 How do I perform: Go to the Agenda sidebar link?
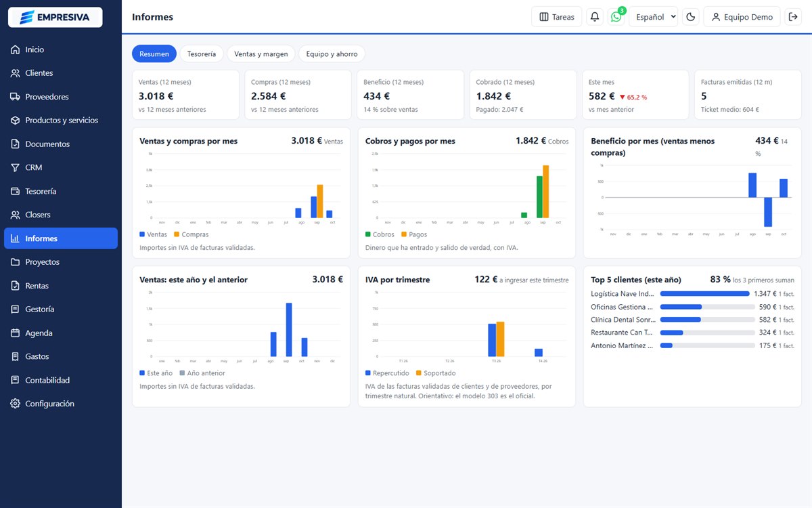61,333
